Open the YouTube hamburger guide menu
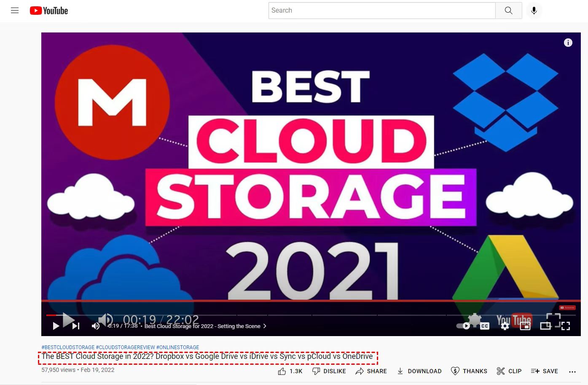588x385 pixels. 15,11
